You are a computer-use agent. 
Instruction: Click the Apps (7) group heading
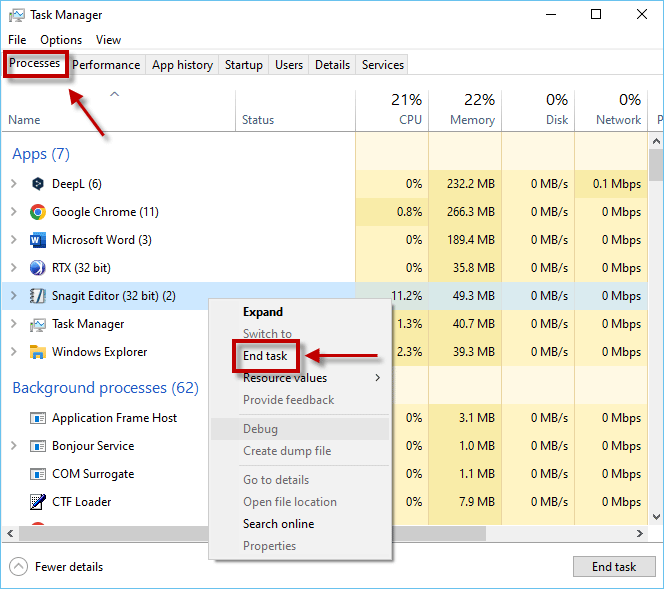click(41, 154)
